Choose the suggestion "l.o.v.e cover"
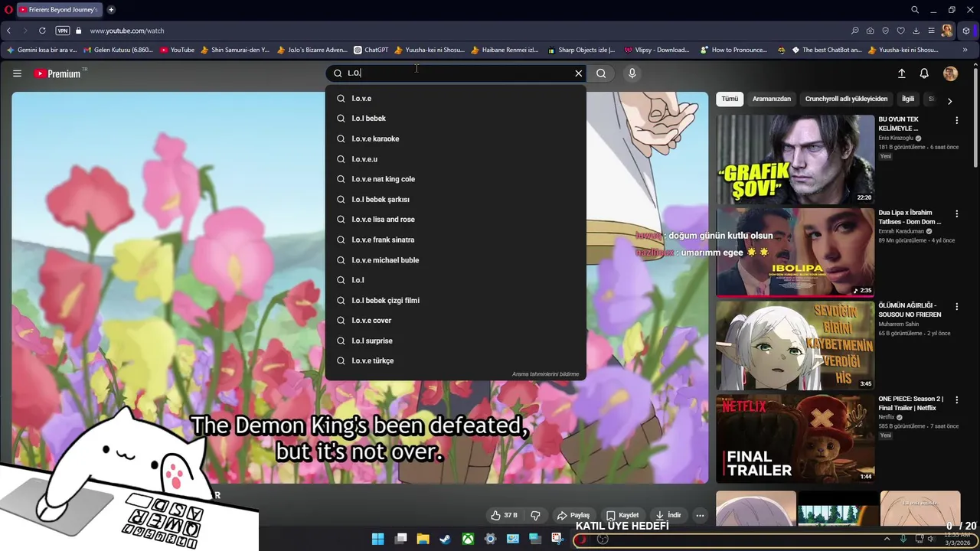Image resolution: width=980 pixels, height=551 pixels. (x=456, y=321)
